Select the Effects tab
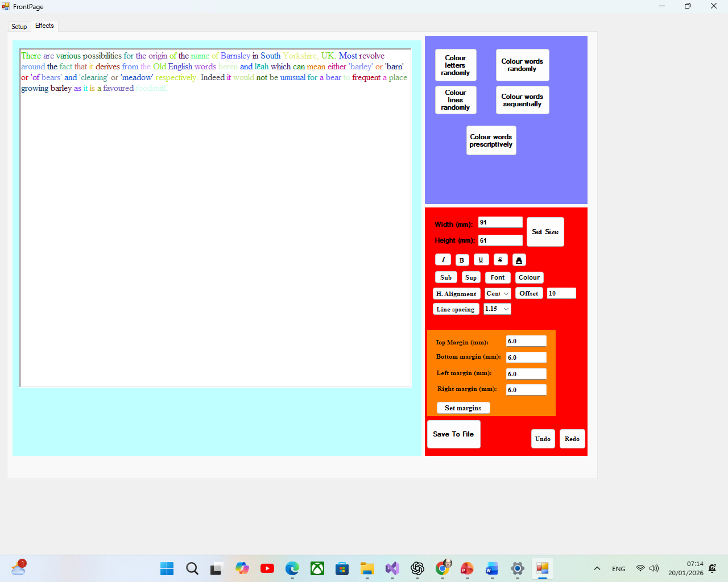 pyautogui.click(x=44, y=26)
